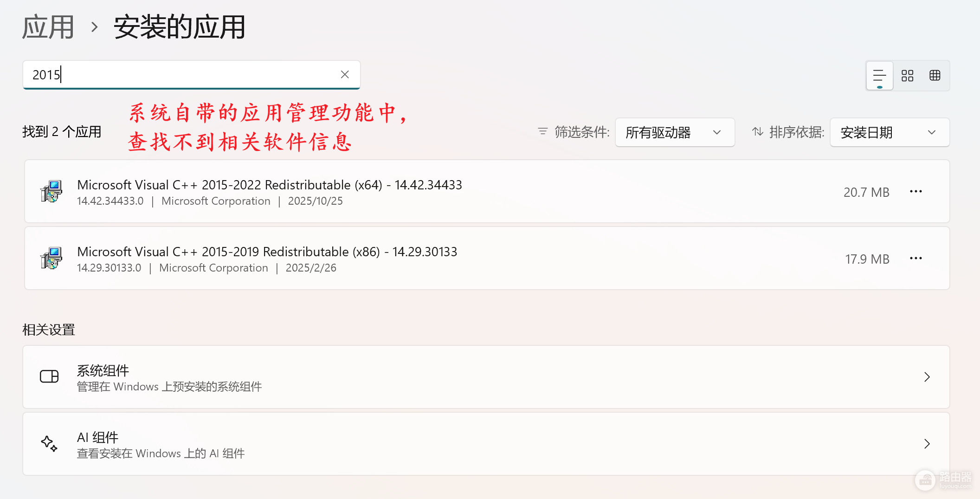Select Microsoft Visual C++ 2015-2022 Redistributable (x64) title

tap(270, 185)
